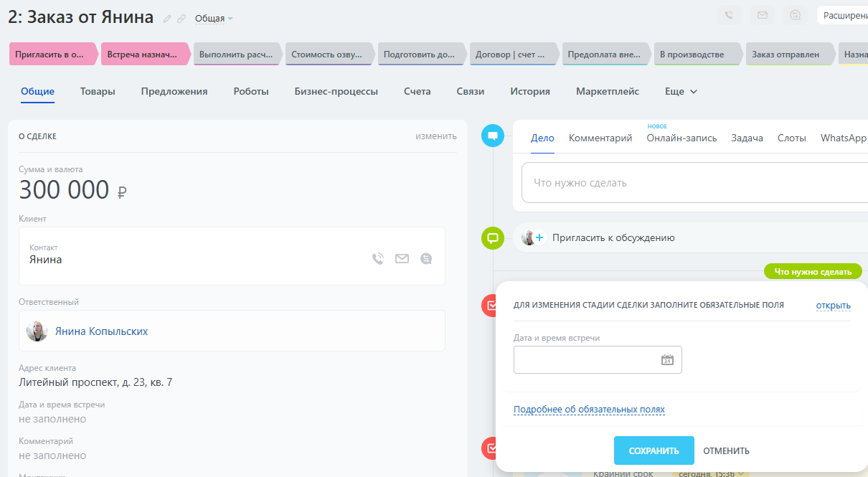This screenshot has height=477, width=868.
Task: Open the История tab
Action: point(530,92)
